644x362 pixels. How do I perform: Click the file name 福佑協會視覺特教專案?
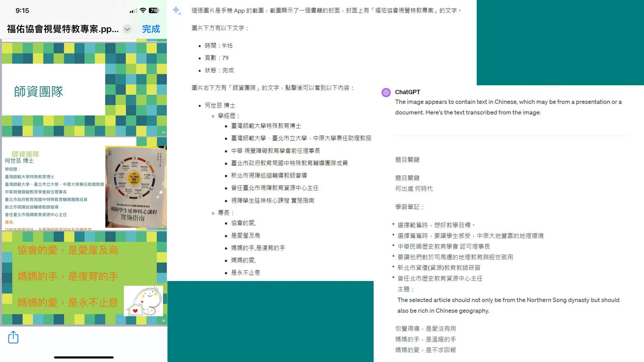(x=63, y=29)
